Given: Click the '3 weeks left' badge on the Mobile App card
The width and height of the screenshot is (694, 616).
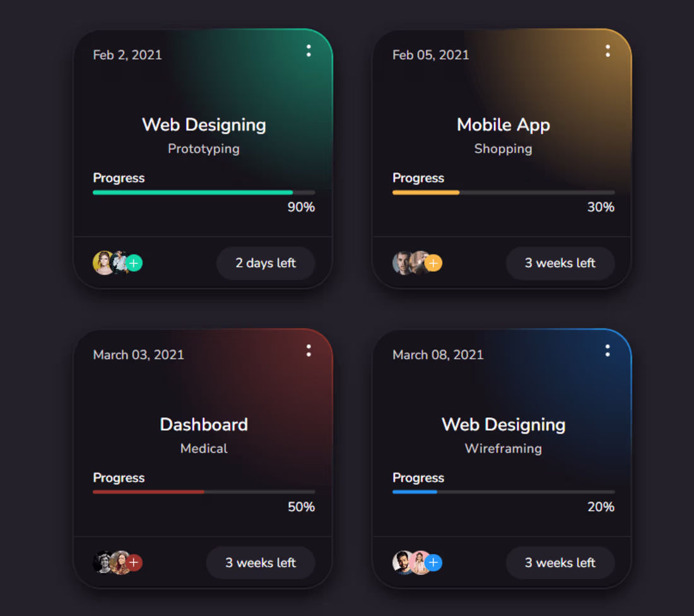Looking at the screenshot, I should click(560, 263).
